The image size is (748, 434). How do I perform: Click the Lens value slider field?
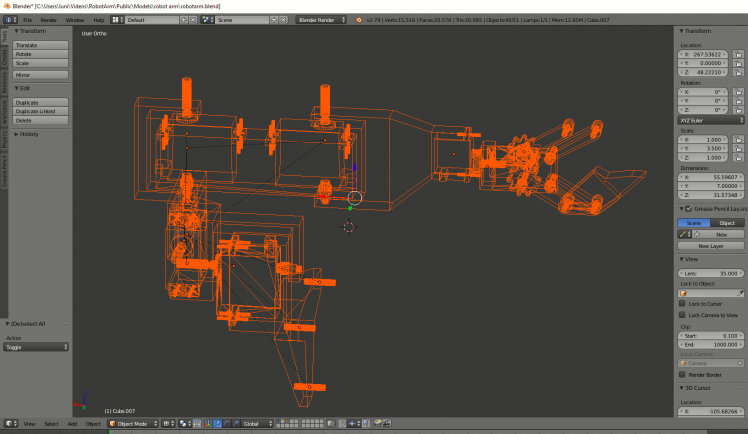coord(710,273)
